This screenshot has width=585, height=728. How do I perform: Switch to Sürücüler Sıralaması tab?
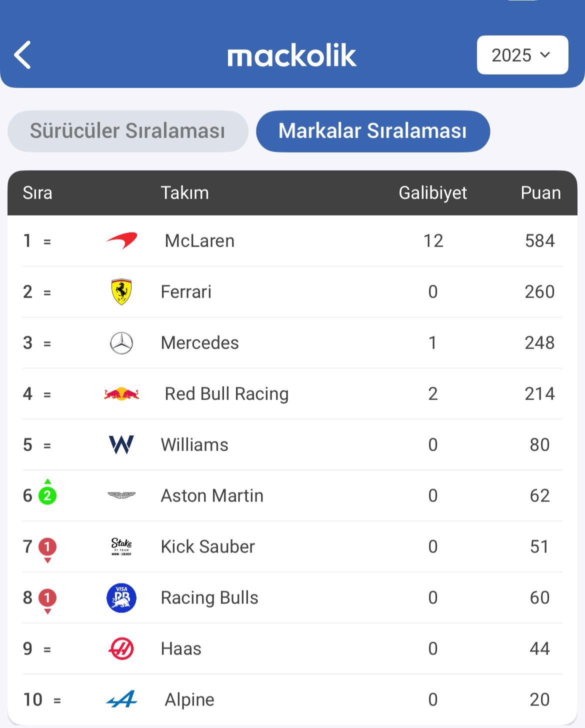point(128,131)
